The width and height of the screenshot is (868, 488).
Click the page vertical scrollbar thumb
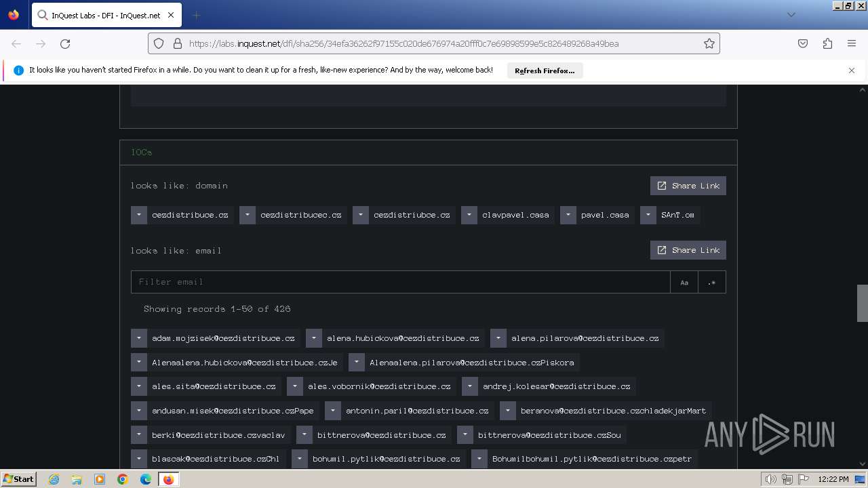[x=863, y=303]
